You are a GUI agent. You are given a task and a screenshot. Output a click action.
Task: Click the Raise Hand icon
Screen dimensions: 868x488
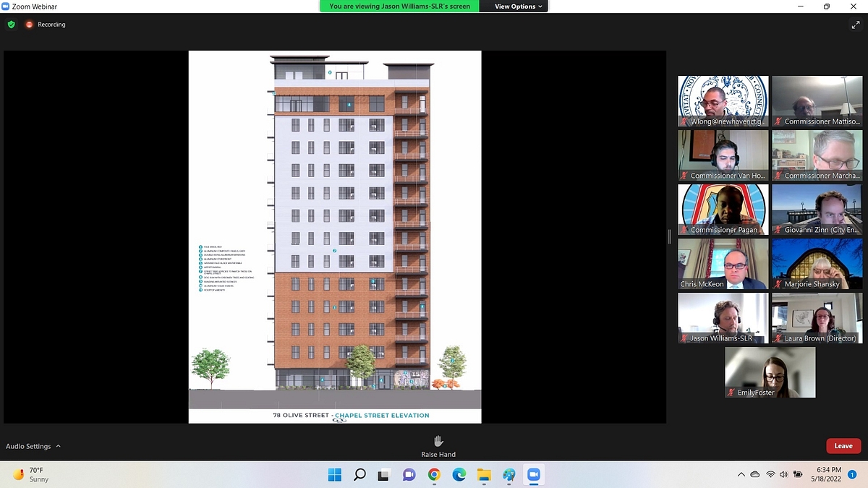(x=438, y=441)
